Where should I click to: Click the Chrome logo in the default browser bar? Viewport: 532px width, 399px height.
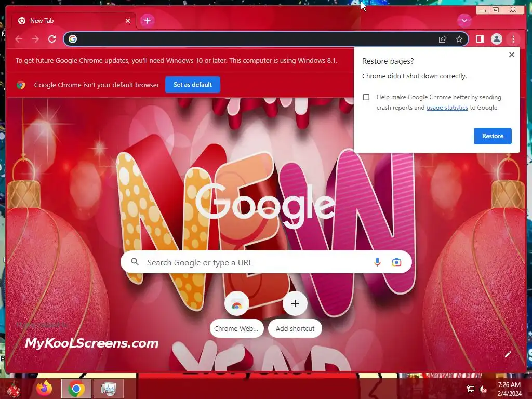pyautogui.click(x=21, y=85)
